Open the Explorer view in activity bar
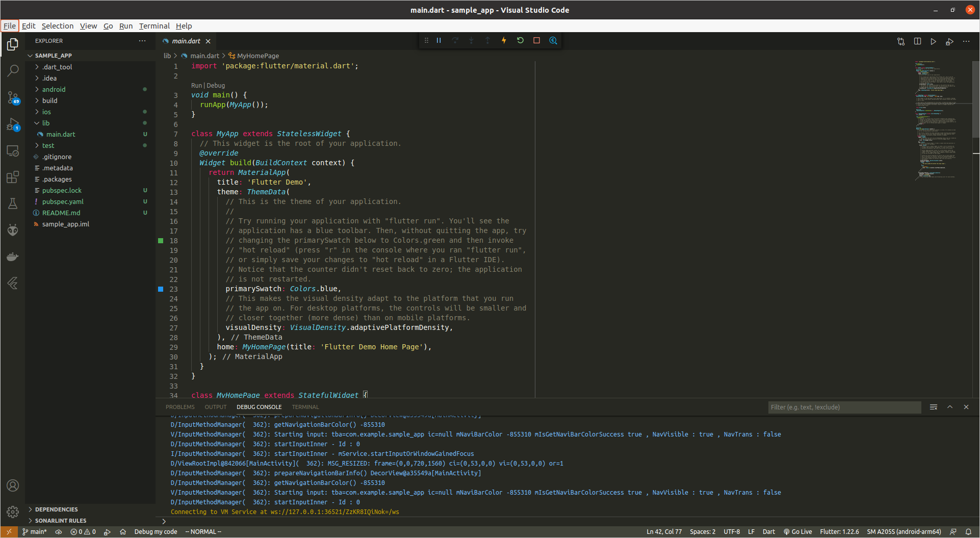The height and width of the screenshot is (538, 980). point(13,45)
